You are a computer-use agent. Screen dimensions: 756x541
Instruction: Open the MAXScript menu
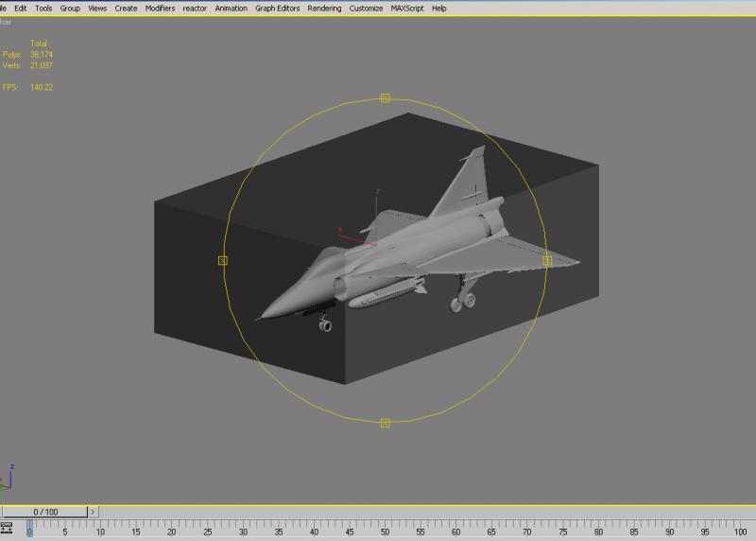point(407,9)
